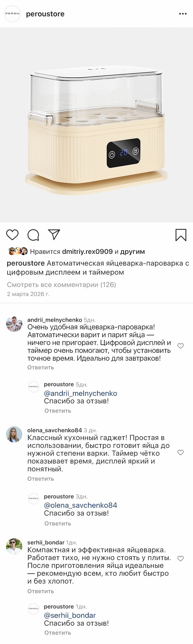Open the three-dots post options menu
The height and width of the screenshot is (644, 193).
(x=183, y=14)
